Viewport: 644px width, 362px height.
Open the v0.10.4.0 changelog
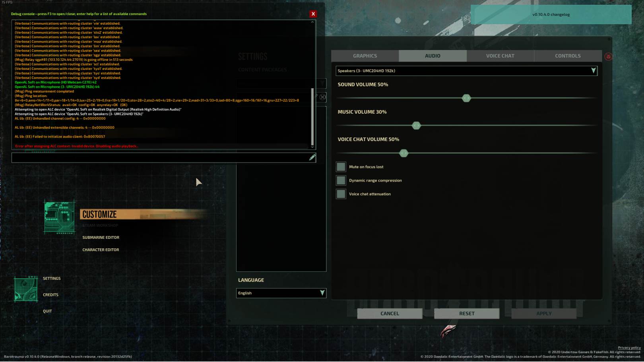(551, 14)
